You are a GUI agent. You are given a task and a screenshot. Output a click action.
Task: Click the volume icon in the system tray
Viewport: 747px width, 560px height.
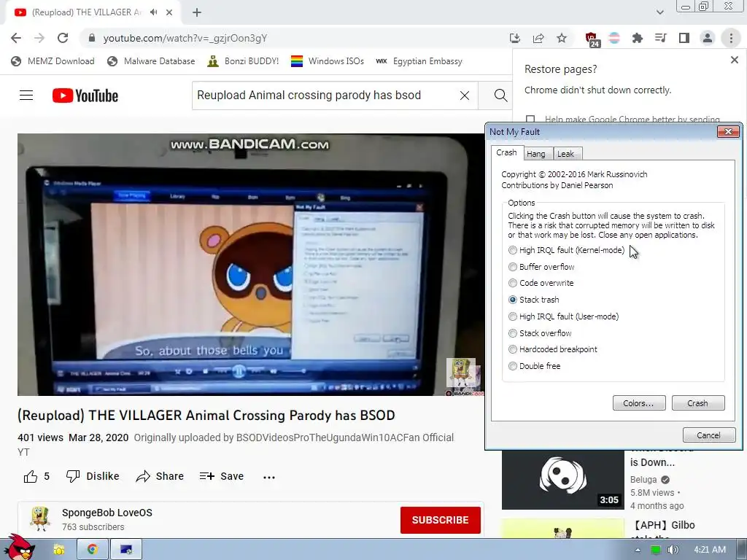tap(673, 550)
